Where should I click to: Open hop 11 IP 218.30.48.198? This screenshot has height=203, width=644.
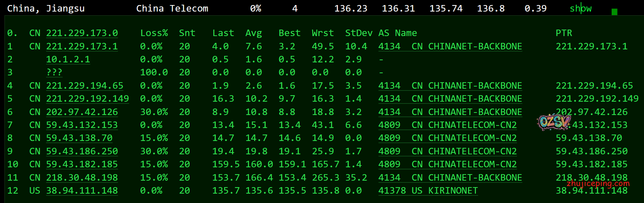(82, 178)
